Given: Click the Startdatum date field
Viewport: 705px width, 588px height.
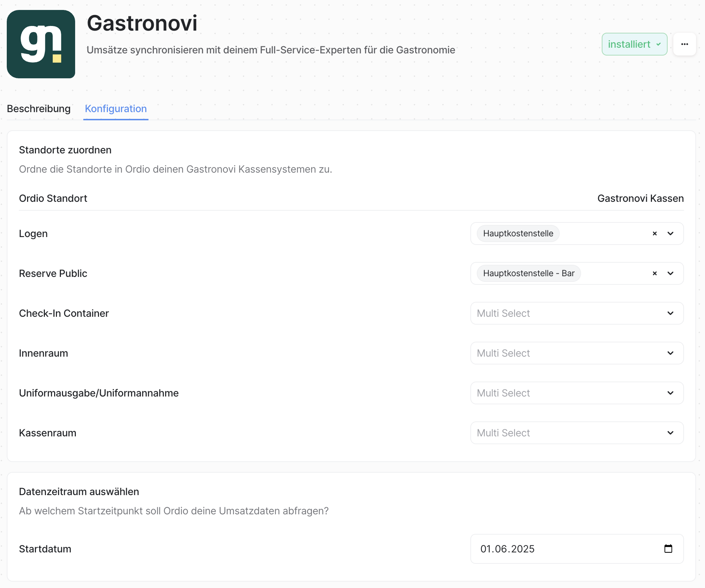Looking at the screenshot, I should [577, 549].
